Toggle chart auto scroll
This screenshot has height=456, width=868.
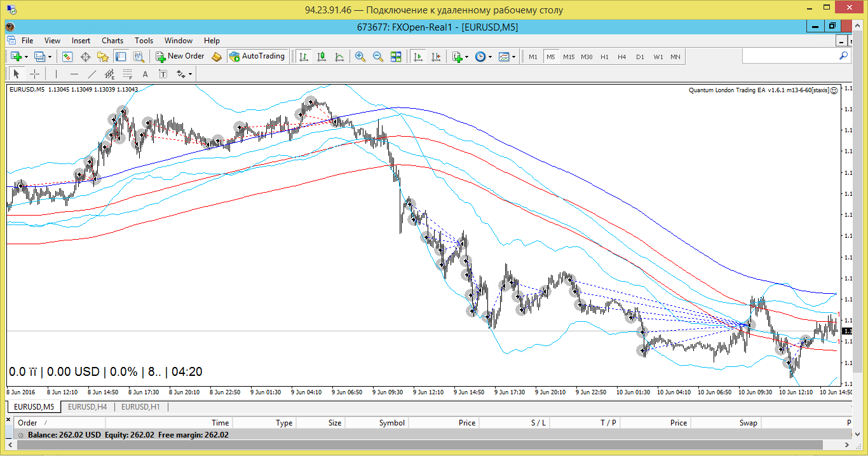pos(418,57)
